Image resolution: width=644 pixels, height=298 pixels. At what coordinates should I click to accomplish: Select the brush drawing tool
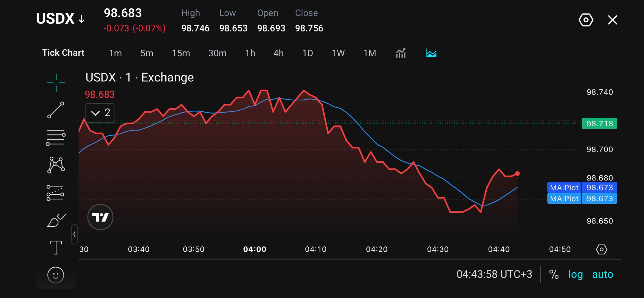point(56,220)
